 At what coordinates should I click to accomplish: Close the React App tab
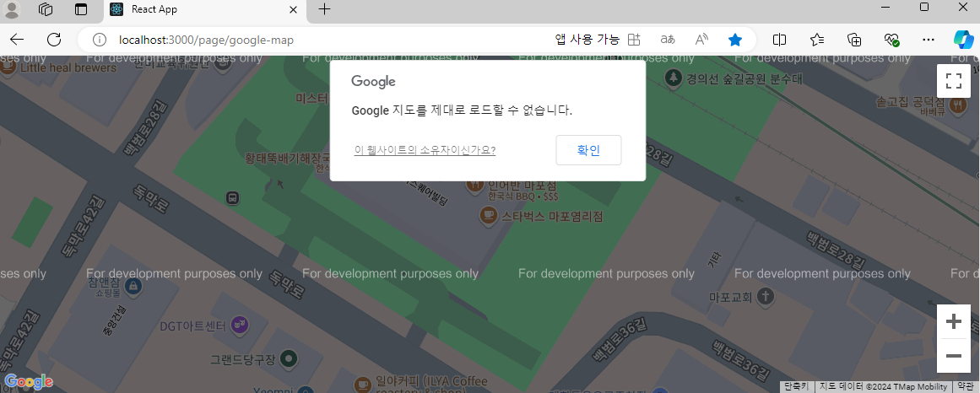[x=293, y=9]
